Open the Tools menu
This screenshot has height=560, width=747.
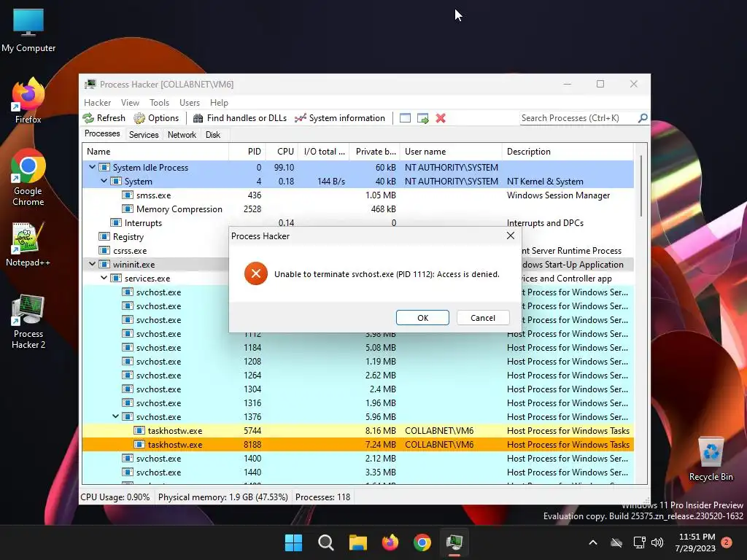pyautogui.click(x=159, y=102)
